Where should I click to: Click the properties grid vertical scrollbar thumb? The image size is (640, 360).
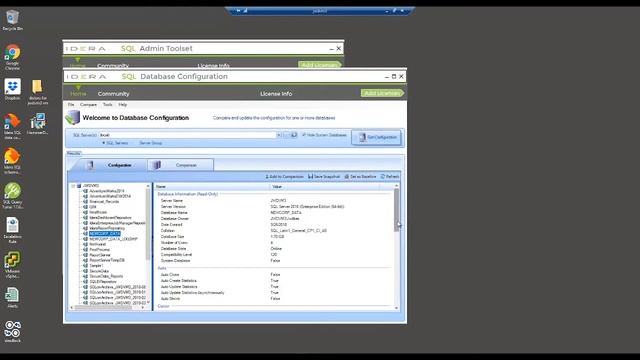point(396,210)
